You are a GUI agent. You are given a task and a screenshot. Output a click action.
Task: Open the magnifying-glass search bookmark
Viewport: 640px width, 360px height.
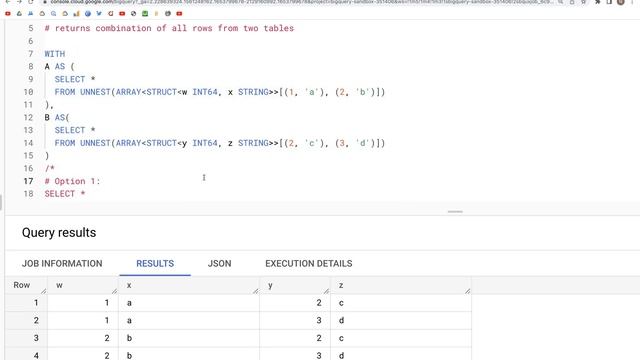(53, 13)
